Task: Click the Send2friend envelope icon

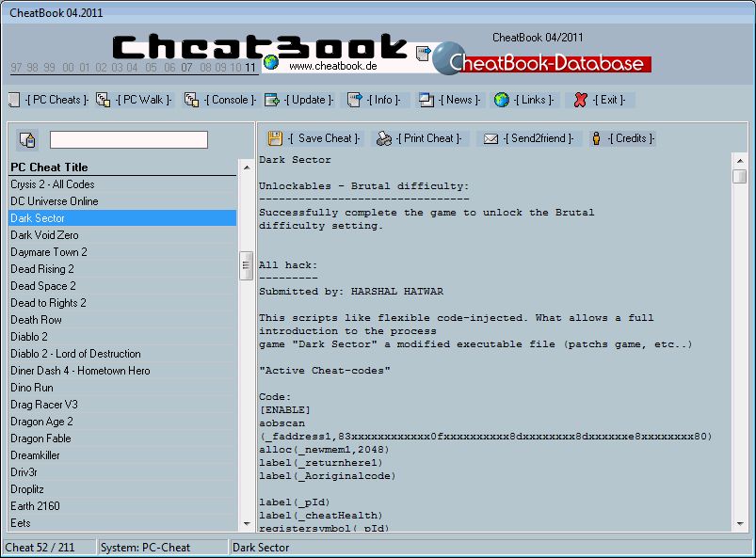Action: [x=491, y=138]
